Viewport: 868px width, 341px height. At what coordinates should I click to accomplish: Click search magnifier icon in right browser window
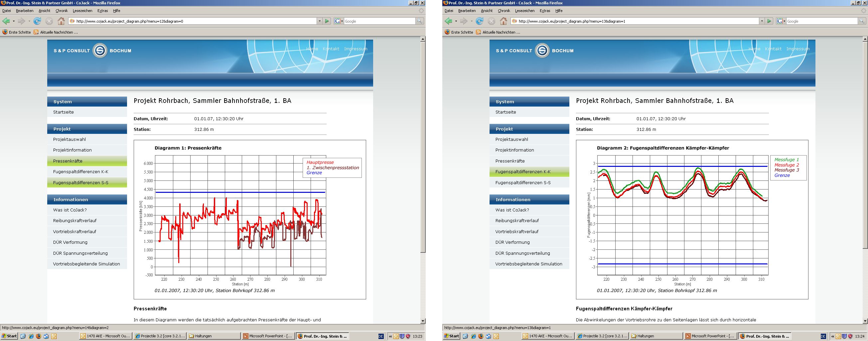862,21
